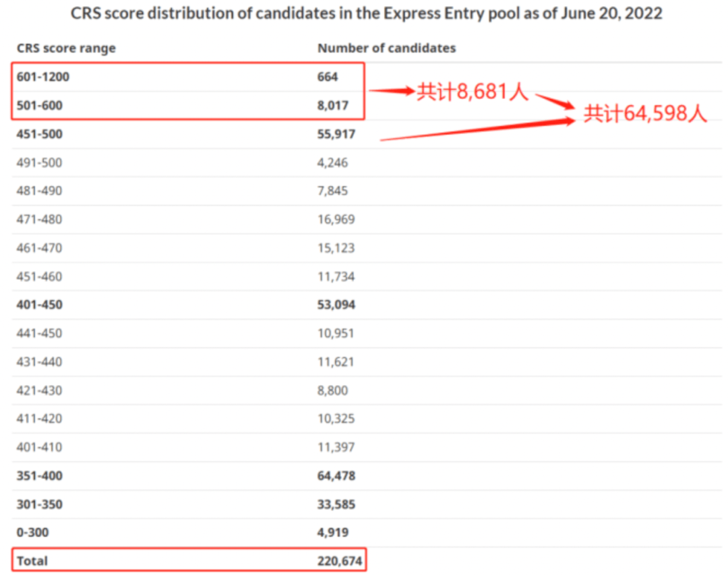The width and height of the screenshot is (728, 575).
Task: Click the value '11,621'
Action: pos(336,362)
